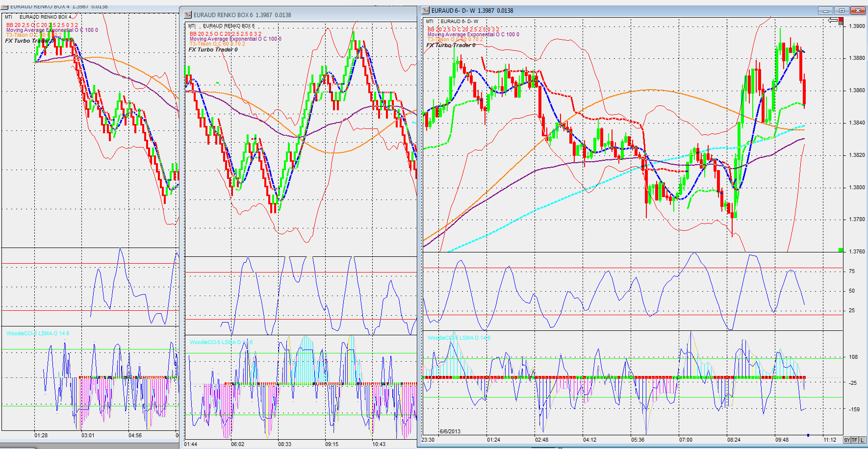Click the 23:30 time axis label
The width and height of the screenshot is (868, 449).
[x=428, y=440]
